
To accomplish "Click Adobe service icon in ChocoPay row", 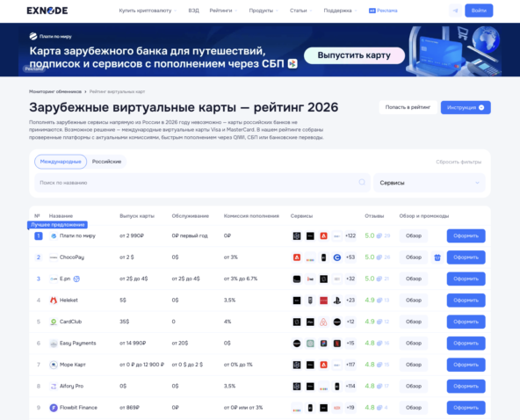I will pyautogui.click(x=297, y=257).
